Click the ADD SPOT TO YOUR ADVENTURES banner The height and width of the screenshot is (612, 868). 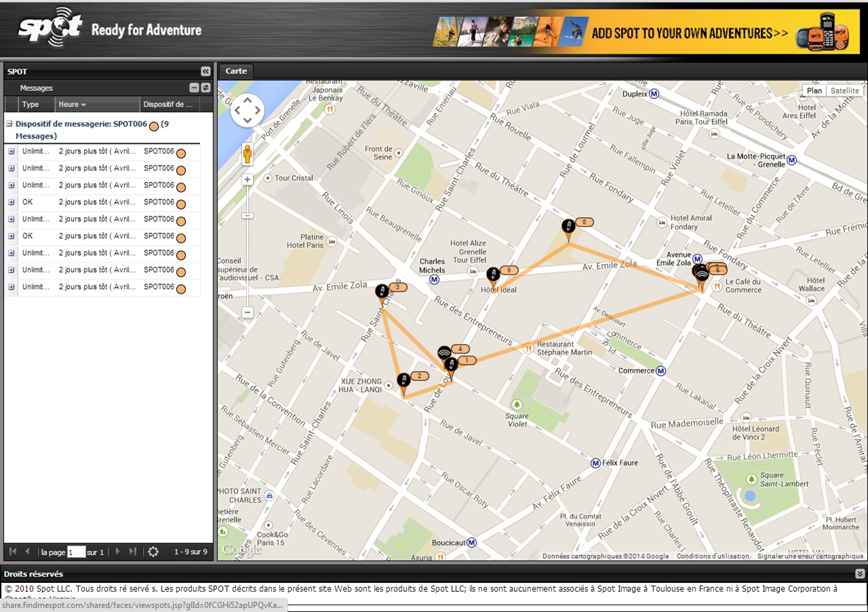pos(647,33)
